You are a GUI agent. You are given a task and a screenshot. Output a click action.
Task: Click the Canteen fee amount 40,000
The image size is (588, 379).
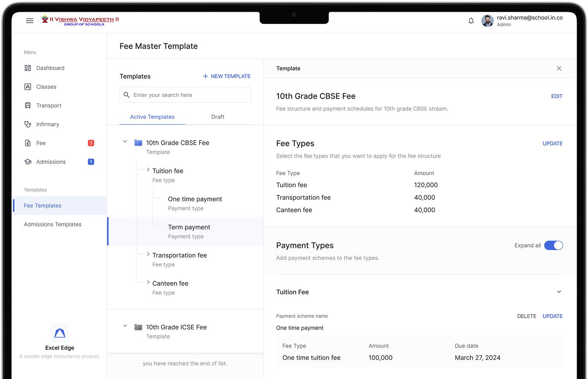(x=425, y=210)
